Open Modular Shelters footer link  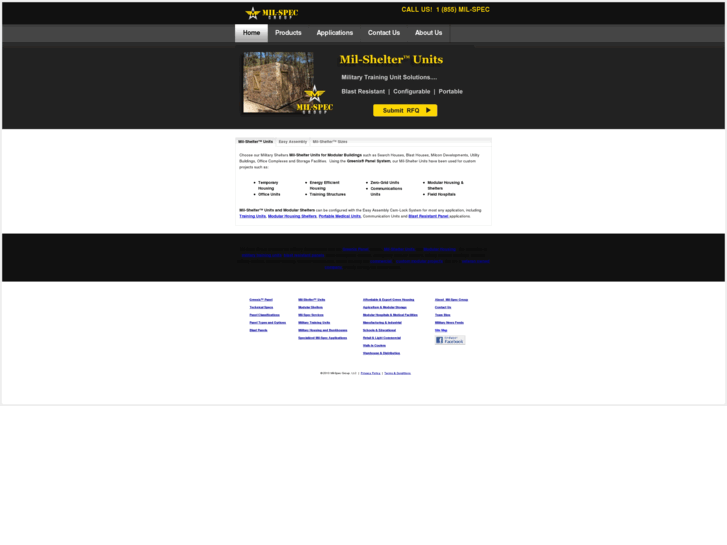pyautogui.click(x=311, y=307)
